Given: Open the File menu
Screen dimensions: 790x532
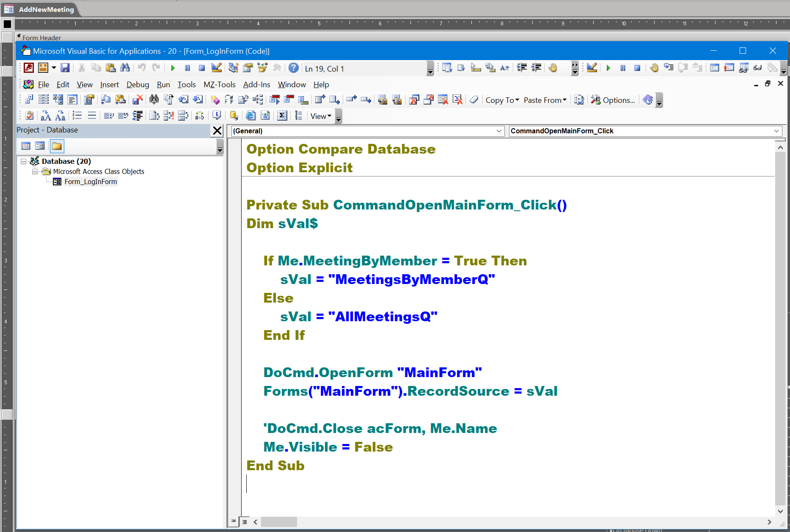Looking at the screenshot, I should pos(43,85).
